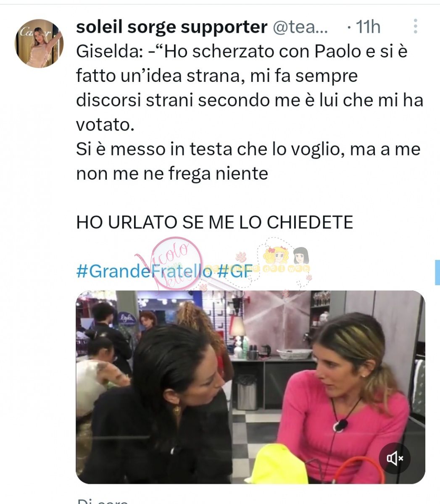Click the blue scroll indicator on right edge
The height and width of the screenshot is (504, 440).
pos(437,273)
